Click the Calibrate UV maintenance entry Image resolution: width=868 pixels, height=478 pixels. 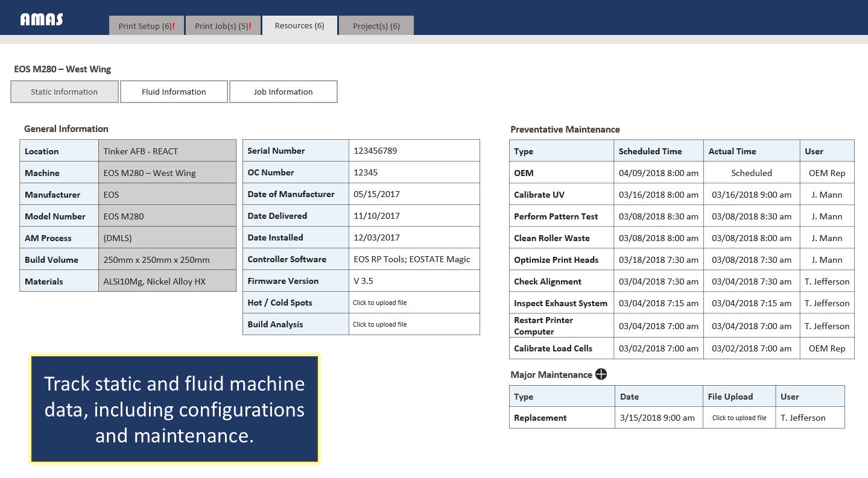[539, 195]
